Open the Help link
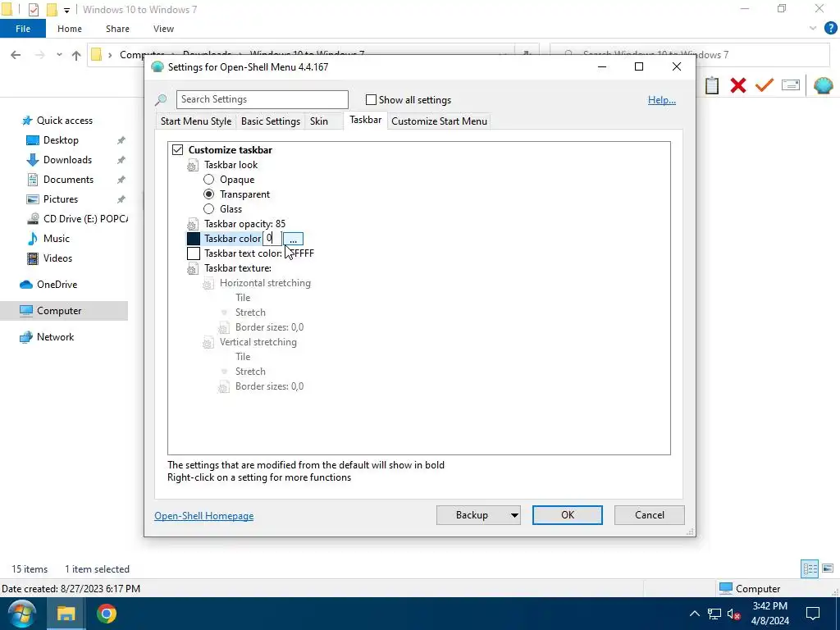This screenshot has height=630, width=840. point(662,100)
